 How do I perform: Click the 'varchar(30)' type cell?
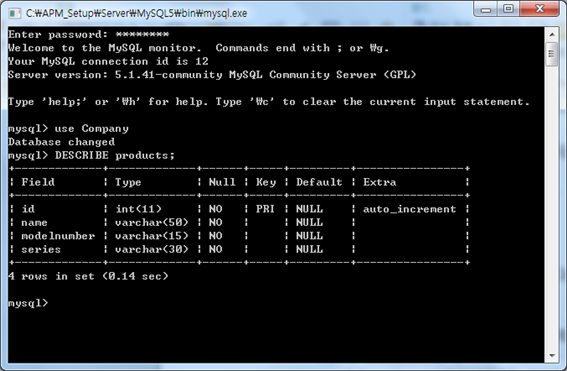click(x=152, y=249)
